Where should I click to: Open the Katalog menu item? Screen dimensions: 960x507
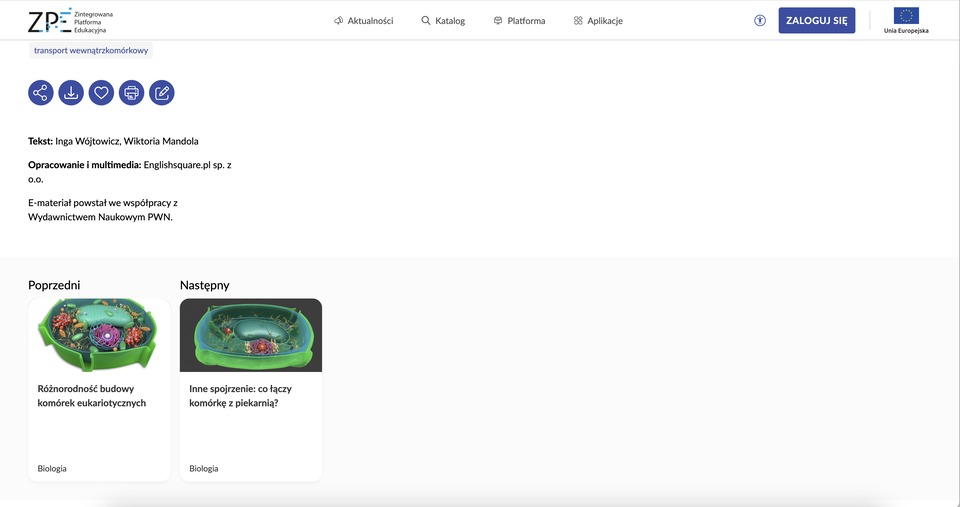click(x=443, y=21)
